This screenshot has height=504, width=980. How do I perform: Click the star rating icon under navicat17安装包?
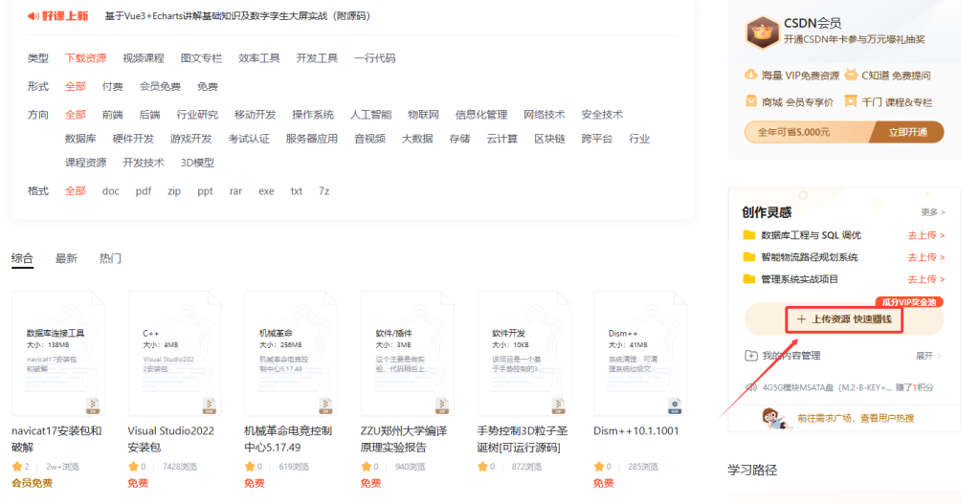point(17,467)
